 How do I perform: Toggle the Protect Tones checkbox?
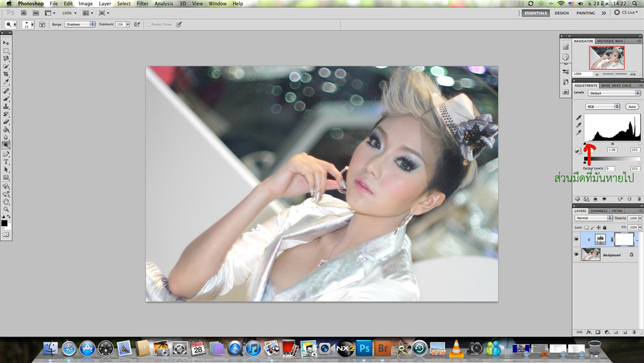[x=149, y=25]
